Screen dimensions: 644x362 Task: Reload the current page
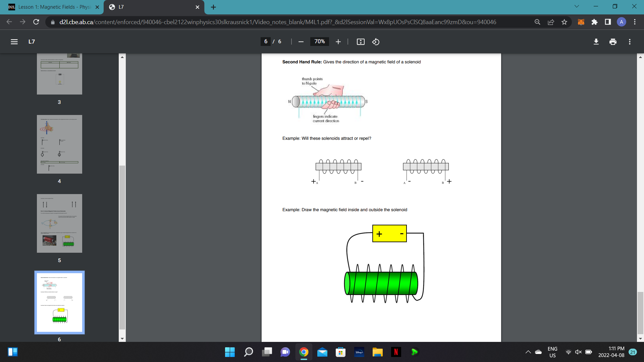36,22
